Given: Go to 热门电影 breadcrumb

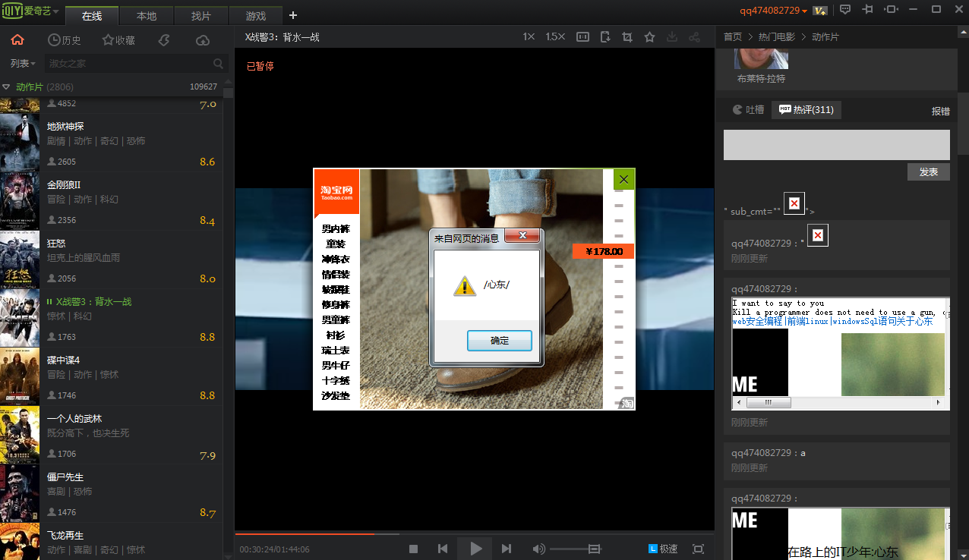Looking at the screenshot, I should point(777,36).
